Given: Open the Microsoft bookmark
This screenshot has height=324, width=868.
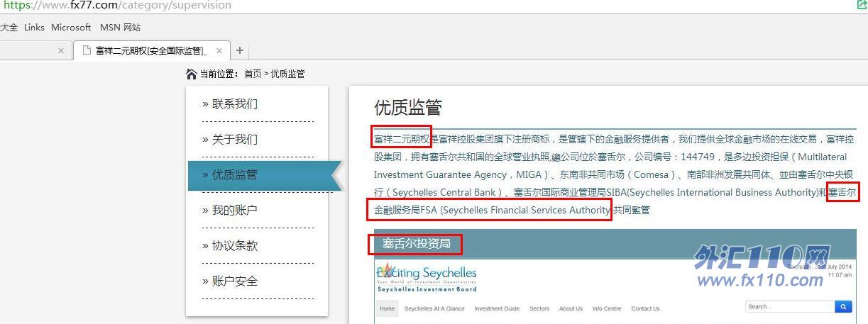Looking at the screenshot, I should click(x=71, y=28).
